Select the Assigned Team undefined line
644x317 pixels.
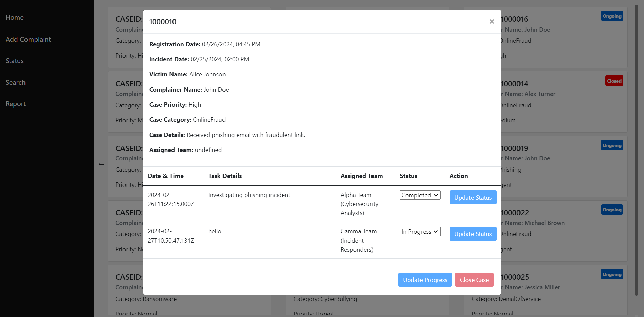coord(186,150)
